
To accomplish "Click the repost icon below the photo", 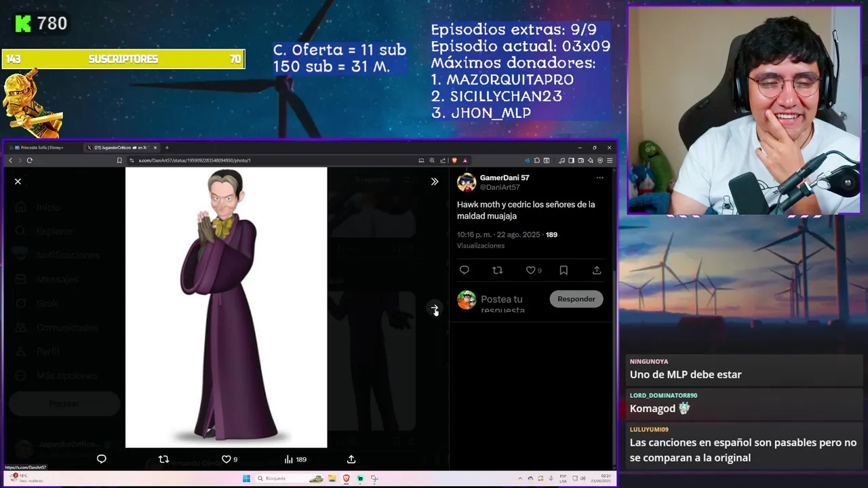I will (x=163, y=459).
